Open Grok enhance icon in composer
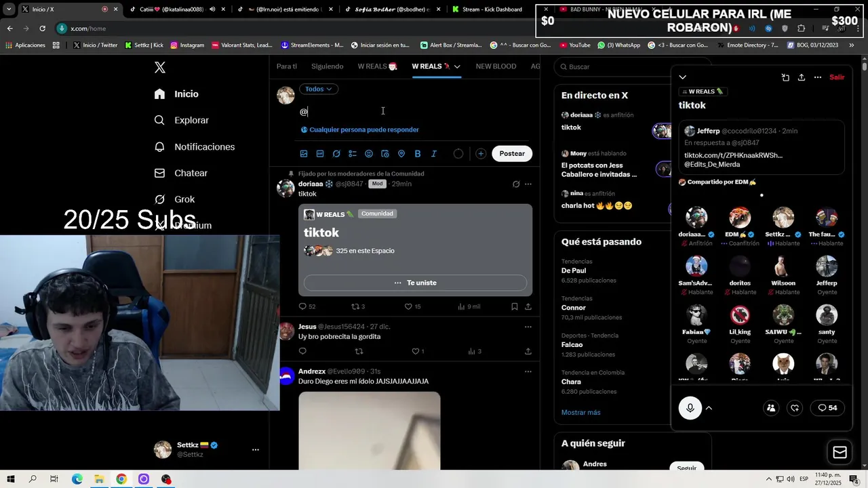This screenshot has width=868, height=488. pyautogui.click(x=336, y=154)
